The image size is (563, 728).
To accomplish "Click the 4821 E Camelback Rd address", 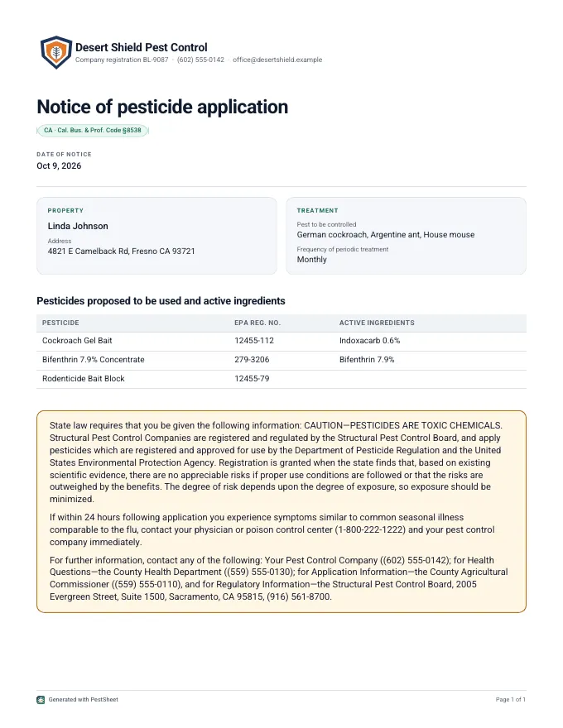I will click(121, 251).
